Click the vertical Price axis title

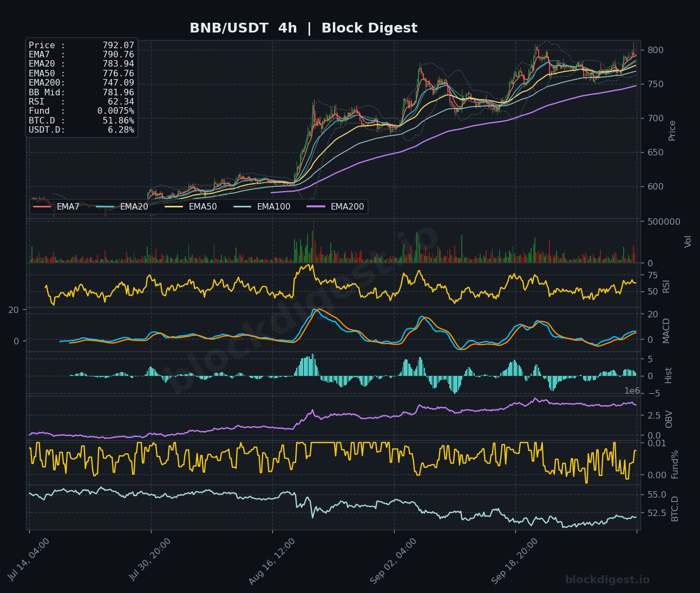672,131
